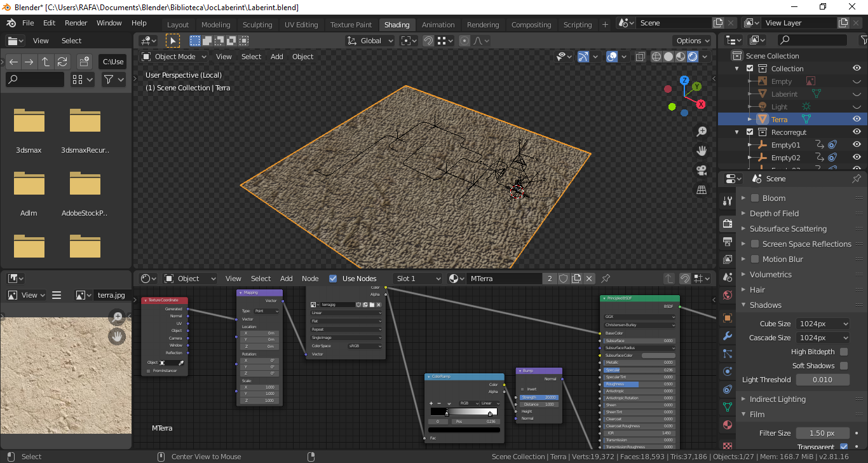Switch perspective/orthographic with grid icon
The image size is (868, 463).
click(x=702, y=190)
